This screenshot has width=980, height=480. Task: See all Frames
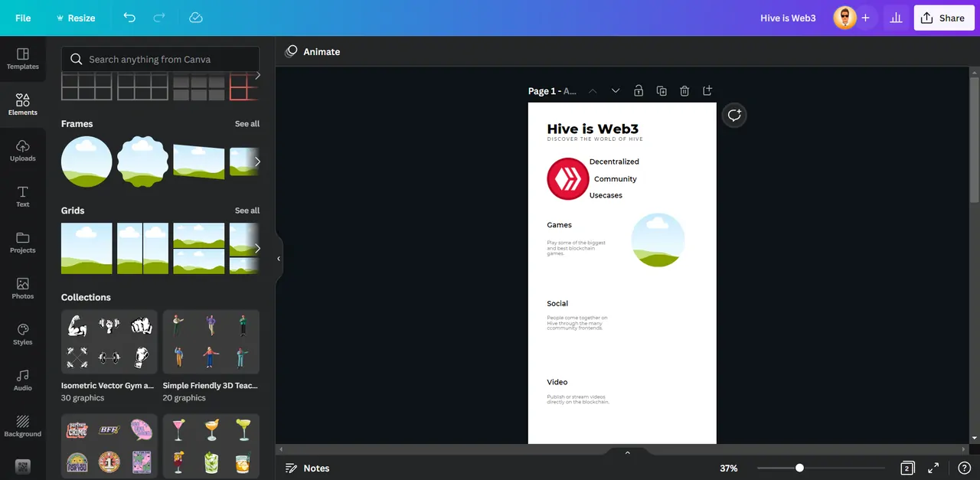(x=247, y=123)
